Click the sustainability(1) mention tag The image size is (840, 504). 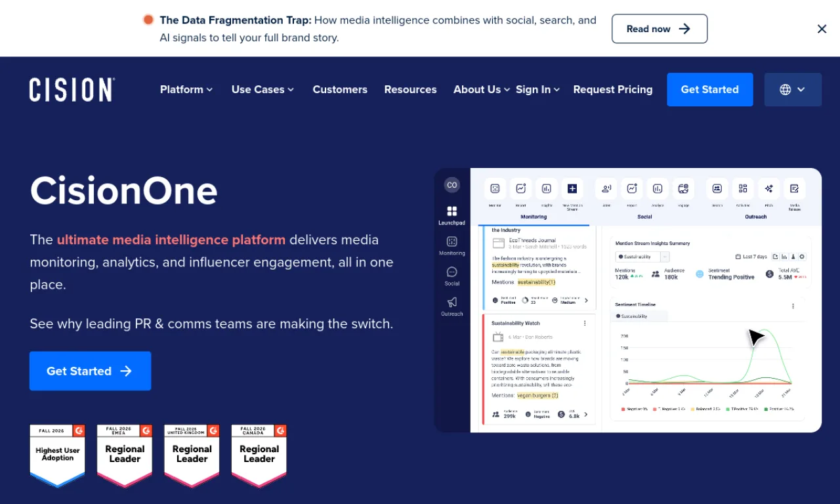pos(537,282)
